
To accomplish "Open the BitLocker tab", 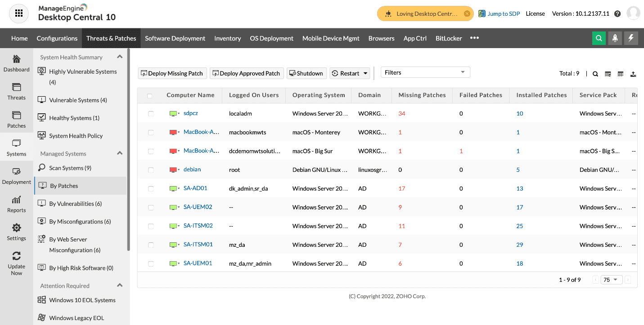I will [449, 38].
